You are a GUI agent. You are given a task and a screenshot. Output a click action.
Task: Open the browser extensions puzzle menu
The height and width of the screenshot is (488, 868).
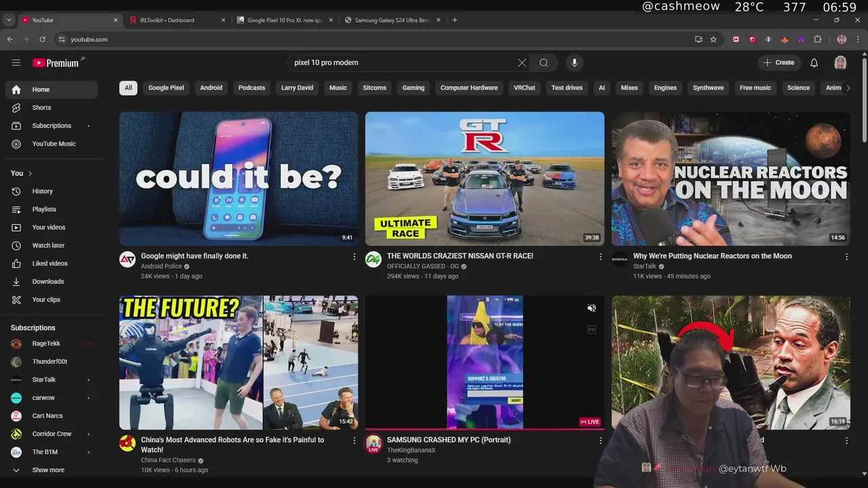click(x=817, y=39)
